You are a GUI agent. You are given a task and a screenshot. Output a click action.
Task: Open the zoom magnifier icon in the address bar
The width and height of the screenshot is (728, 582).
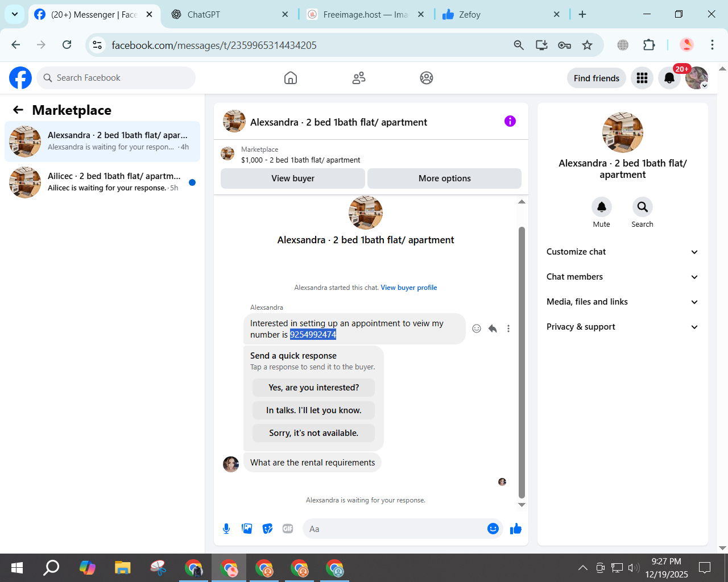(x=519, y=45)
